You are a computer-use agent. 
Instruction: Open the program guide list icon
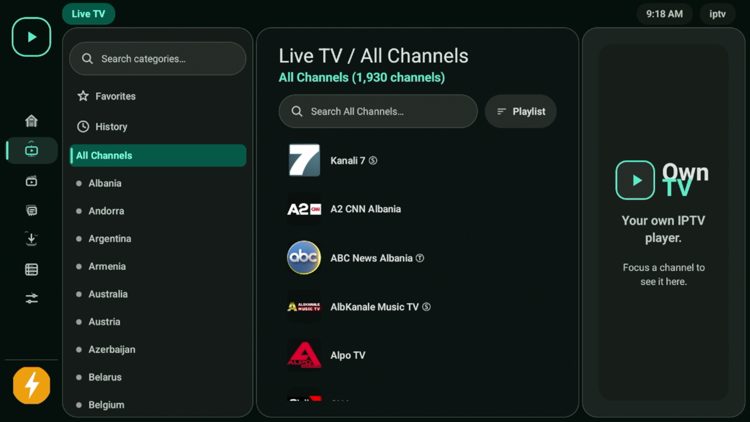pyautogui.click(x=32, y=269)
